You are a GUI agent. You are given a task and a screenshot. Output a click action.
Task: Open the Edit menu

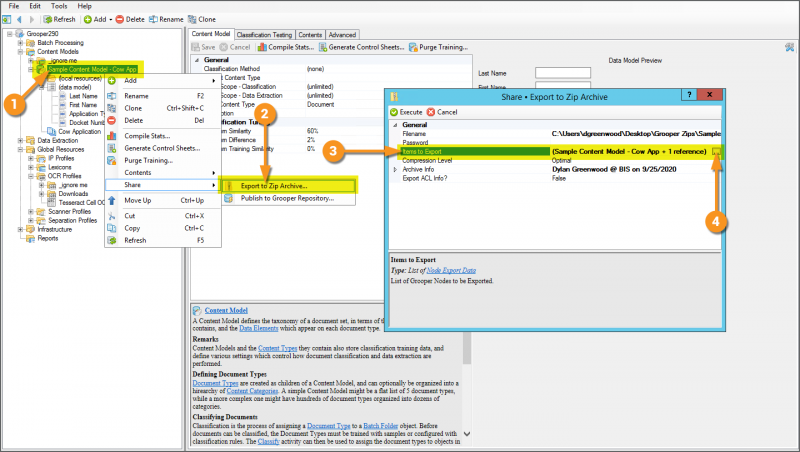point(35,6)
